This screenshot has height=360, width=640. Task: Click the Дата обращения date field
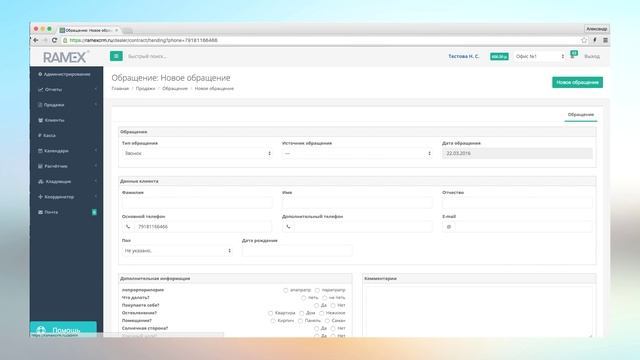517,153
